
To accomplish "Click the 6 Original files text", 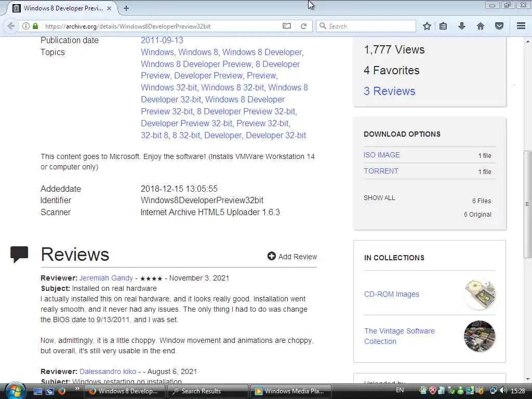I will pos(477,215).
